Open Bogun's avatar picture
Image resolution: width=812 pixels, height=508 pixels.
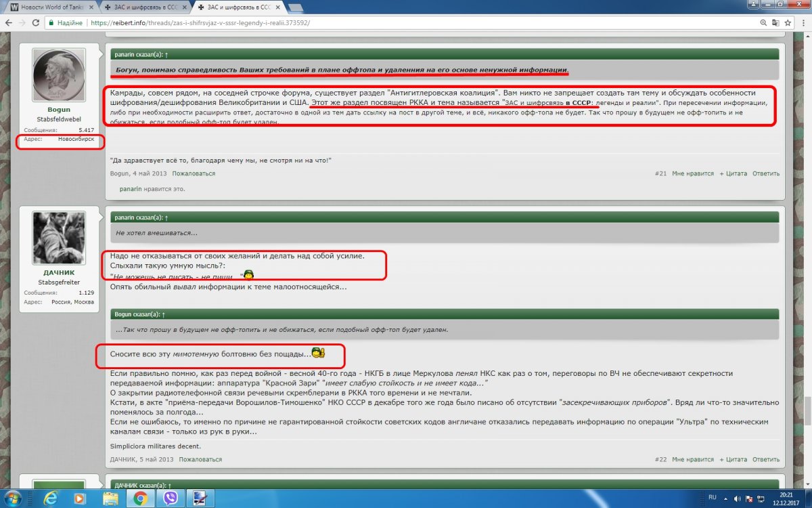pos(59,75)
